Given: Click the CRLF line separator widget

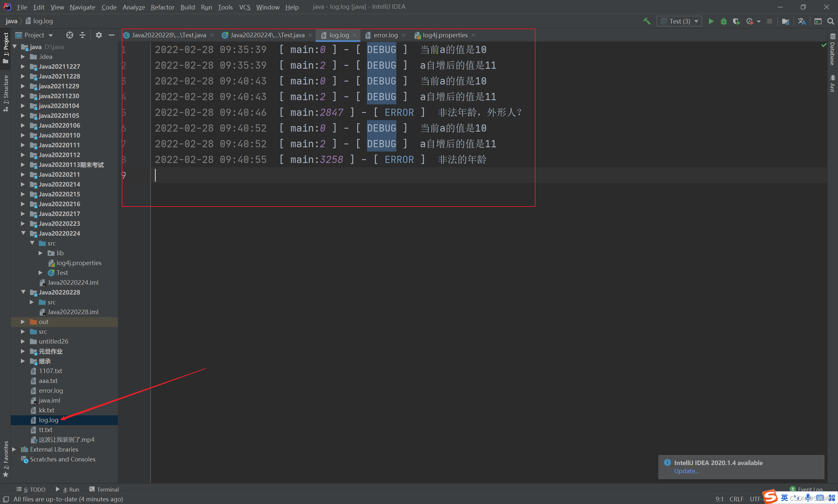Looking at the screenshot, I should click(736, 499).
